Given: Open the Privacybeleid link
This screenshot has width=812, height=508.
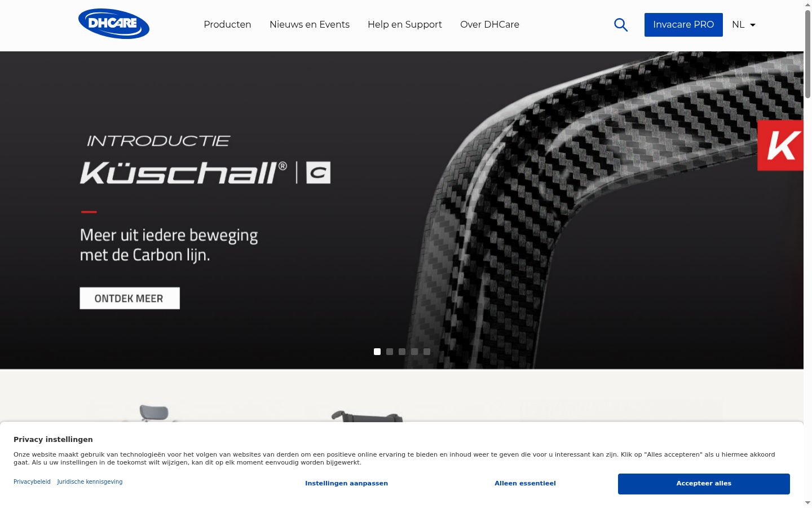Looking at the screenshot, I should click(x=32, y=481).
